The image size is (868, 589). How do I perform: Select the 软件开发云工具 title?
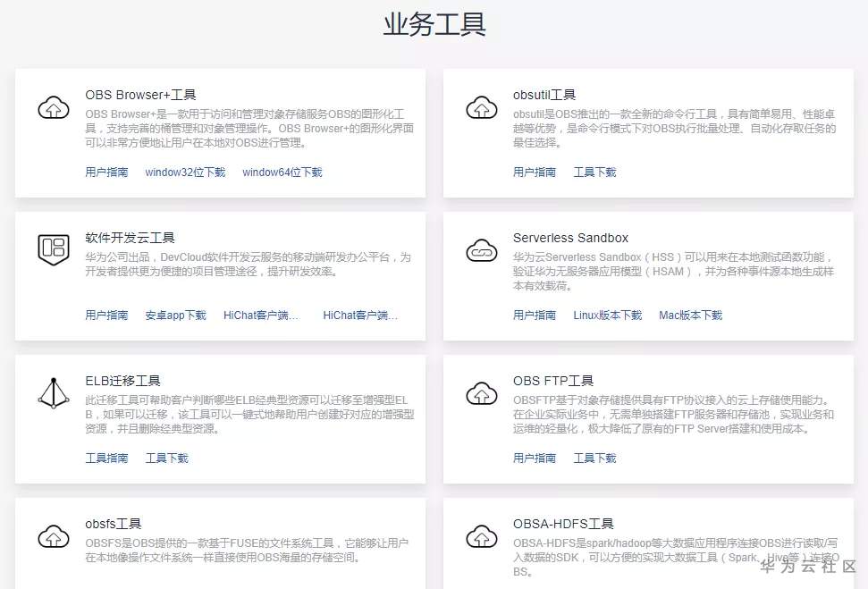(x=131, y=238)
